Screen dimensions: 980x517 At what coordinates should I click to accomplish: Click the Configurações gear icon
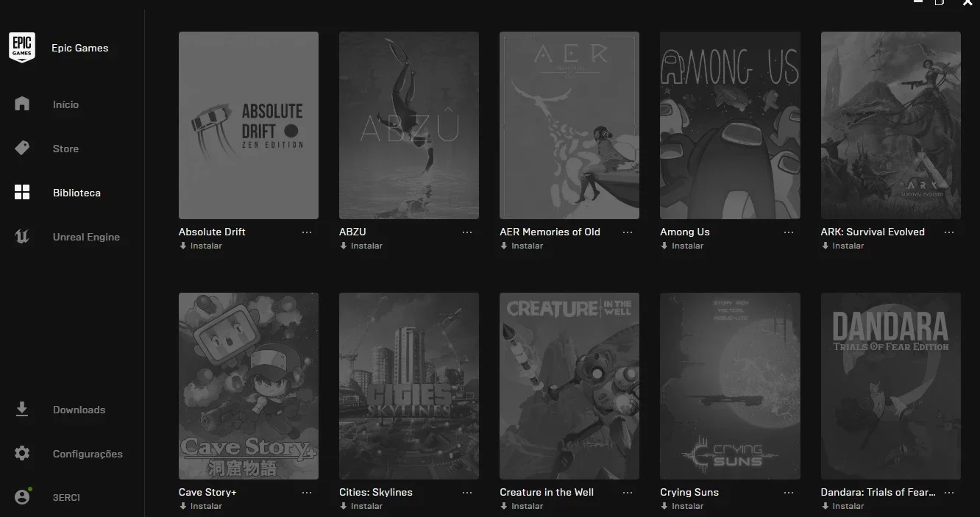tap(22, 454)
